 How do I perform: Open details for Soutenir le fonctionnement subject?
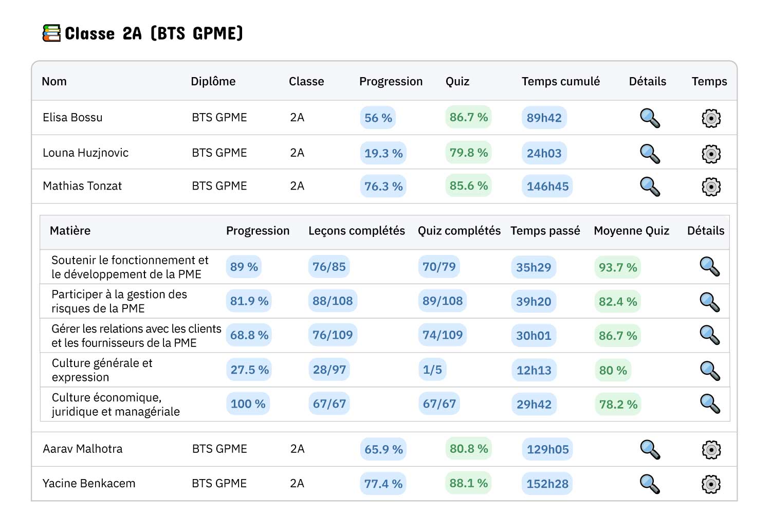tap(710, 267)
